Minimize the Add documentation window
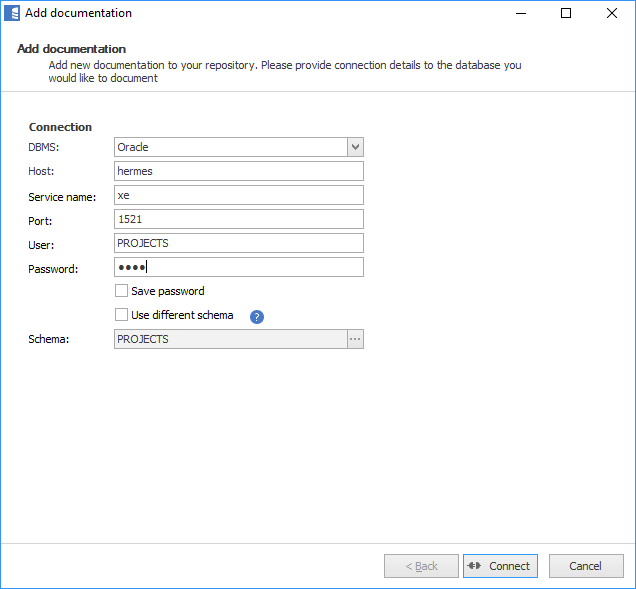The image size is (636, 589). (x=521, y=13)
